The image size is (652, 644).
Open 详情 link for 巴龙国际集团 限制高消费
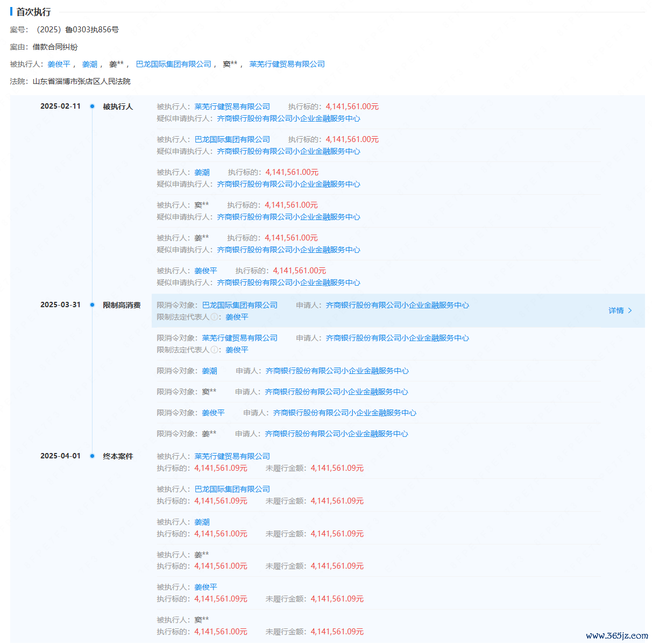(616, 311)
